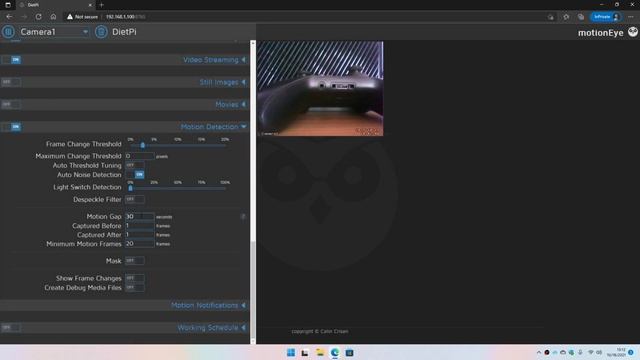The height and width of the screenshot is (360, 640).
Task: Click the Captured After frames field
Action: pos(140,235)
